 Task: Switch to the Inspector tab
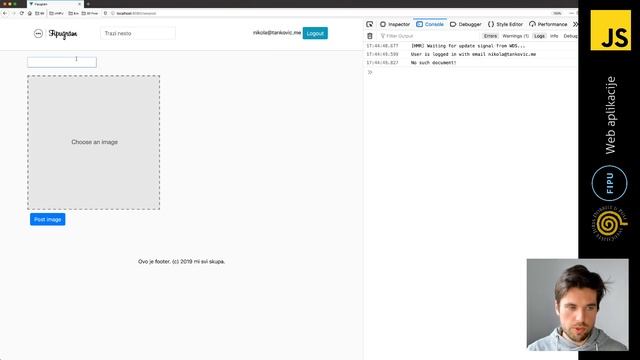(x=395, y=24)
